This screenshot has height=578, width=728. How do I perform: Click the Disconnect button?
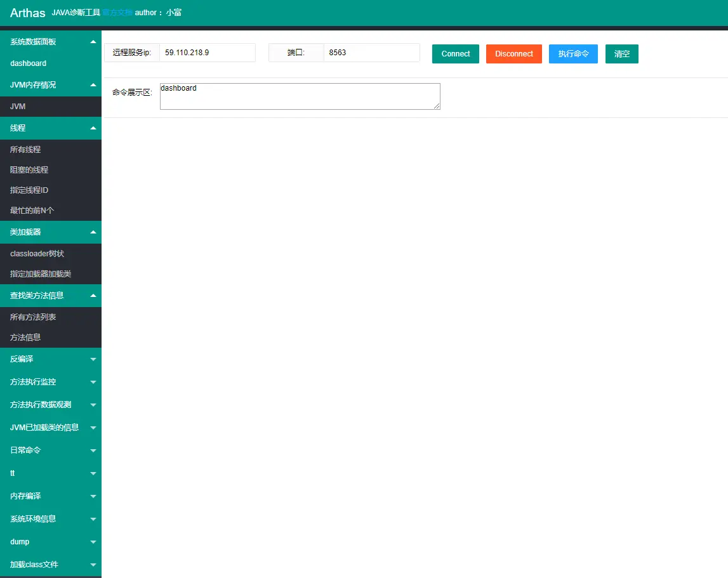coord(514,54)
